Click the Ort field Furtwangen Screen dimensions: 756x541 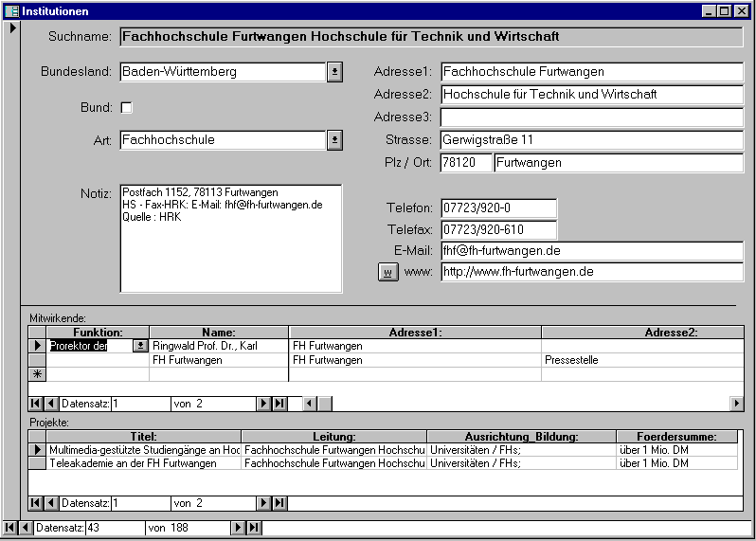pyautogui.click(x=619, y=163)
